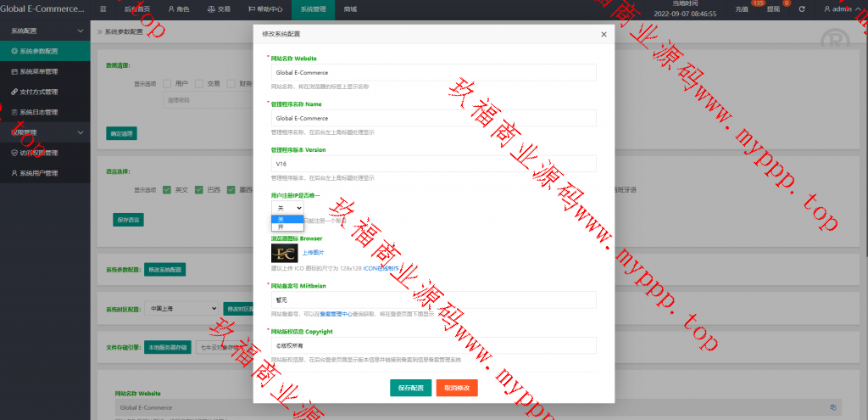868x420 pixels.
Task: Click the 取消修改 button
Action: pyautogui.click(x=457, y=388)
